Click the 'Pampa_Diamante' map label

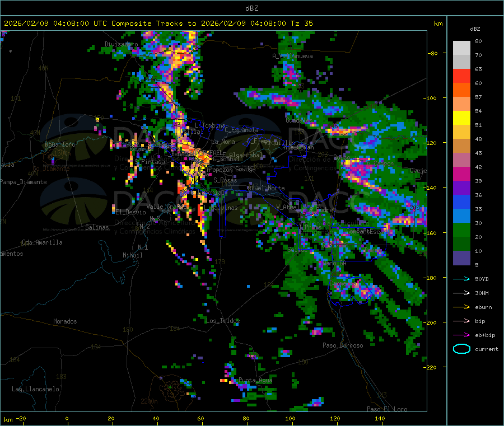24,182
